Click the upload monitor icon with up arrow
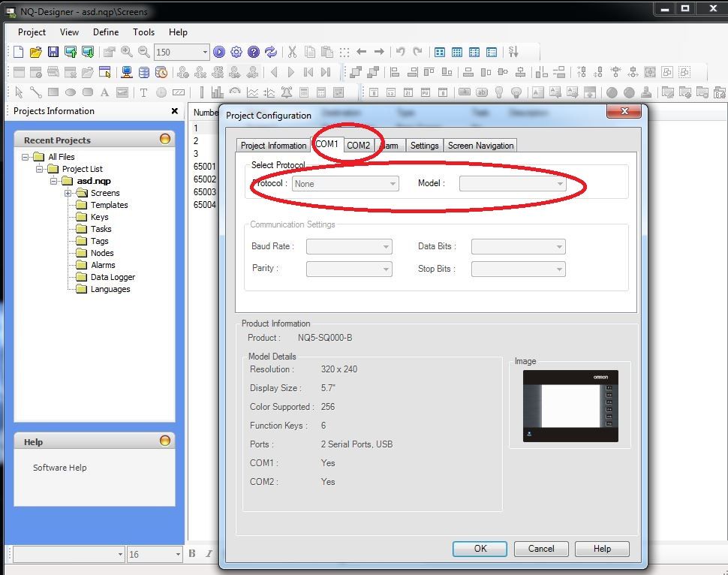This screenshot has width=728, height=575. point(71,52)
